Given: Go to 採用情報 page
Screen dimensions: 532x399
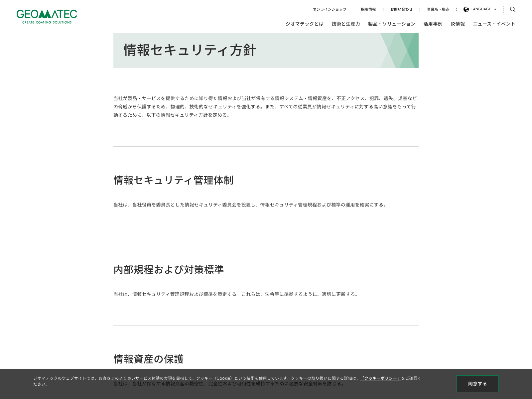Looking at the screenshot, I should [x=368, y=9].
